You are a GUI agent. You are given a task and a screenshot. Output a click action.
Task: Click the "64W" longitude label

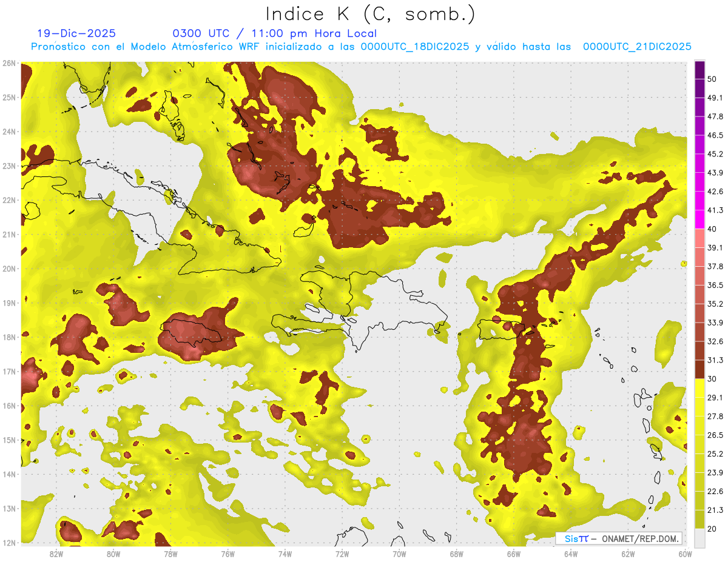(571, 554)
